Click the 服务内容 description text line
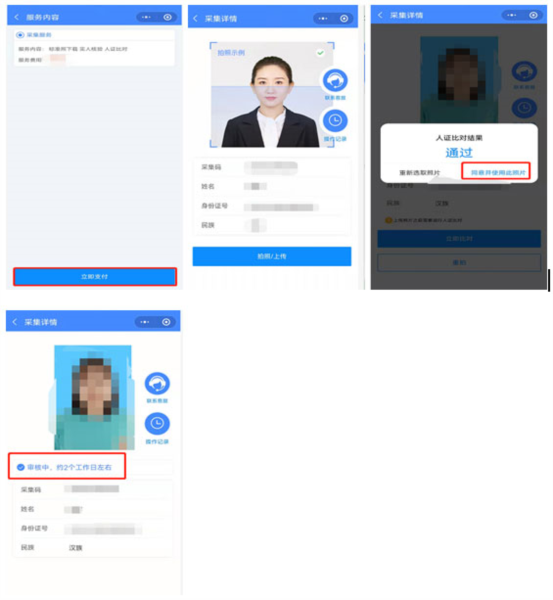 pos(73,49)
